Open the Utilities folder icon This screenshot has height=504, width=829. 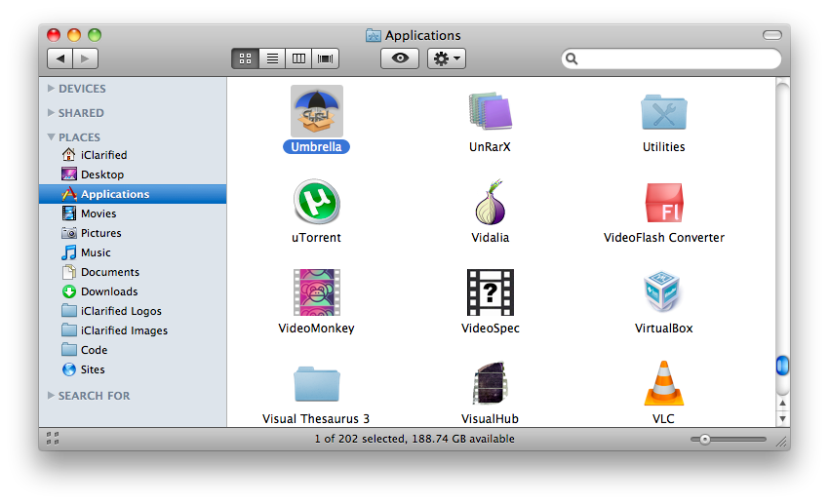point(663,111)
